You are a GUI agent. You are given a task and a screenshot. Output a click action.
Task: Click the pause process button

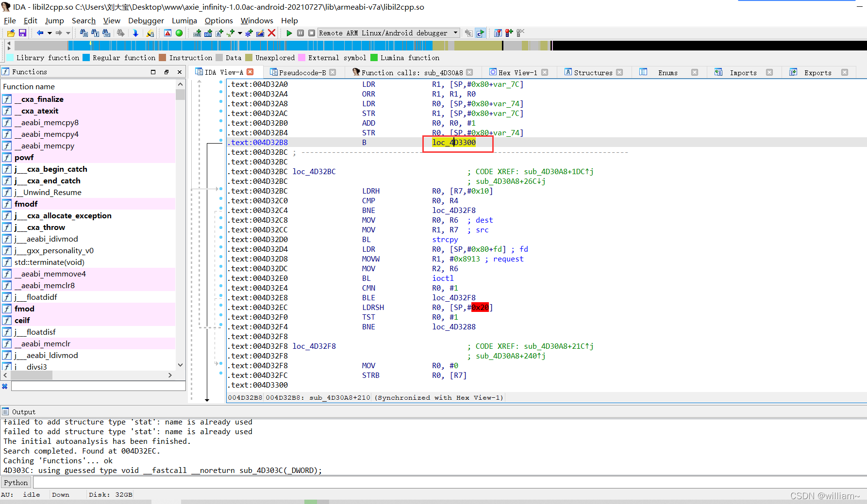coord(300,33)
